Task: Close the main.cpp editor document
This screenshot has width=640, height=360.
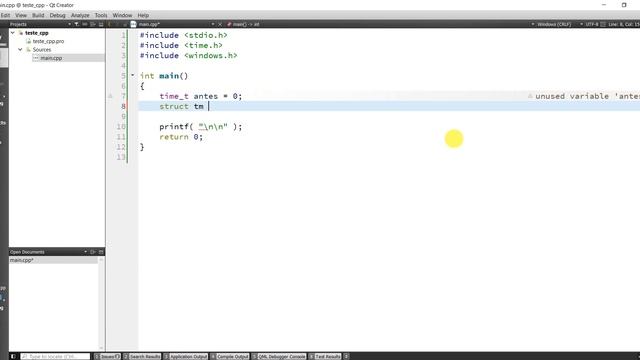Action: coord(220,24)
